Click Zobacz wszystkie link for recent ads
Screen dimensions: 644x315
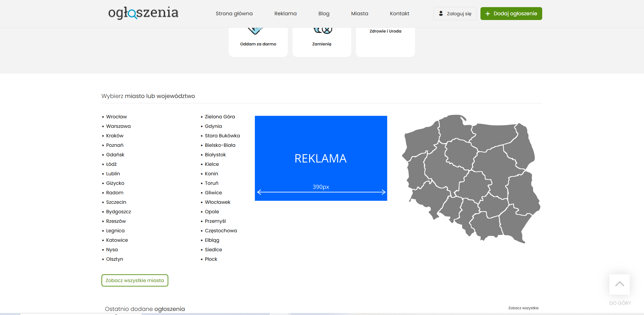[523, 308]
